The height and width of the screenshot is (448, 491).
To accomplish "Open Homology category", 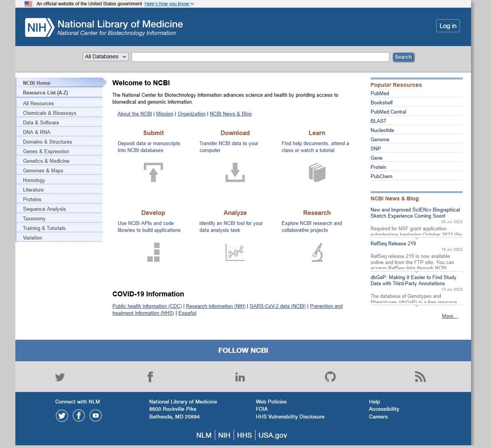I will tap(59, 180).
